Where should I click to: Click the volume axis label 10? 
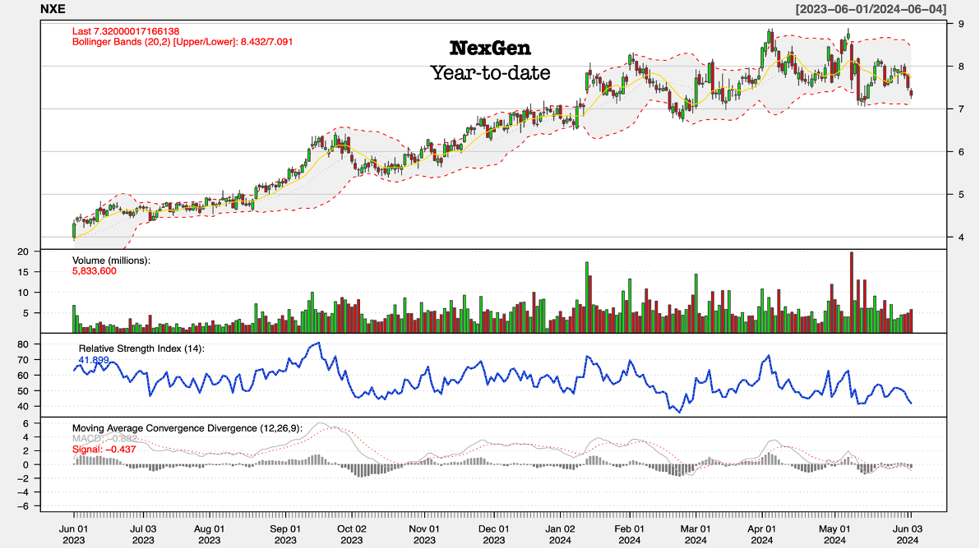[23, 293]
